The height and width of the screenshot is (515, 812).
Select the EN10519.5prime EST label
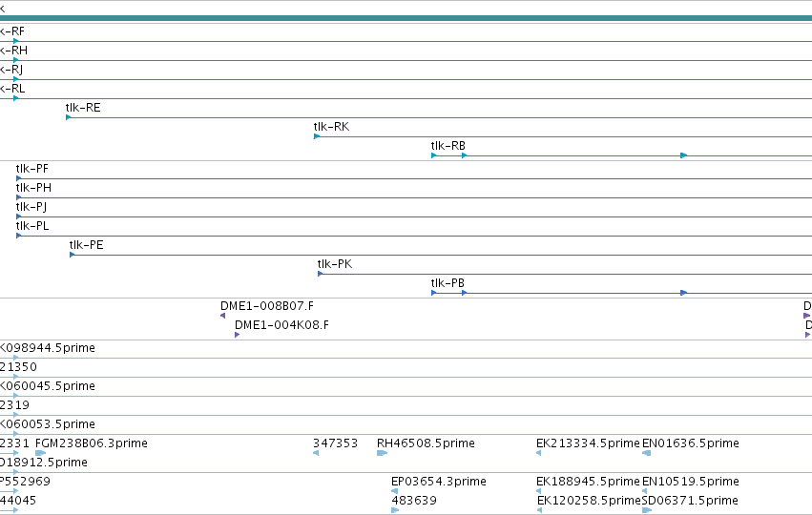pyautogui.click(x=690, y=482)
